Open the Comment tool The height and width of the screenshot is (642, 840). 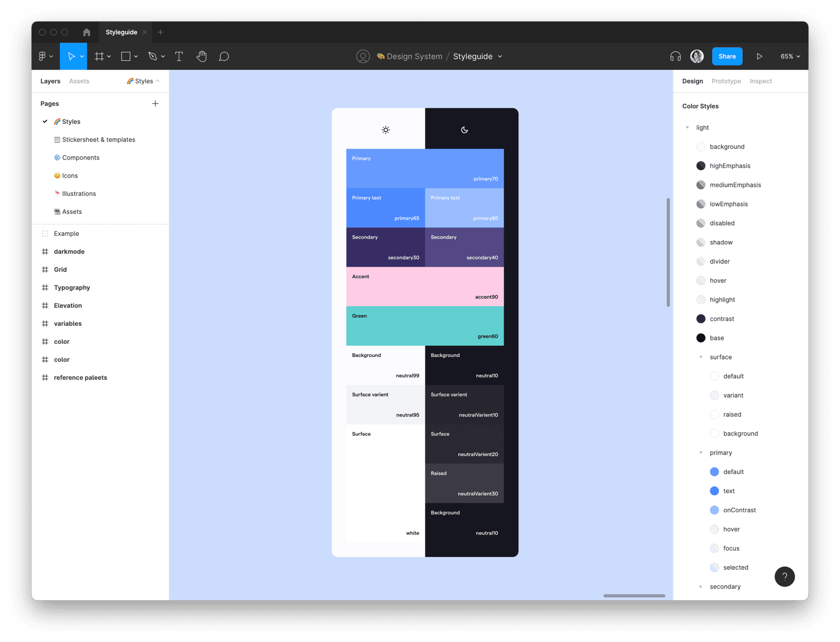224,56
